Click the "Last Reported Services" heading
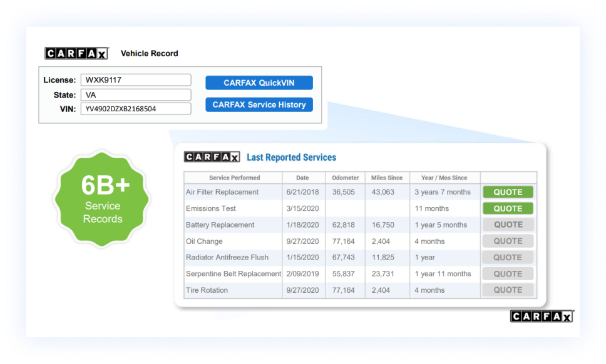 291,157
